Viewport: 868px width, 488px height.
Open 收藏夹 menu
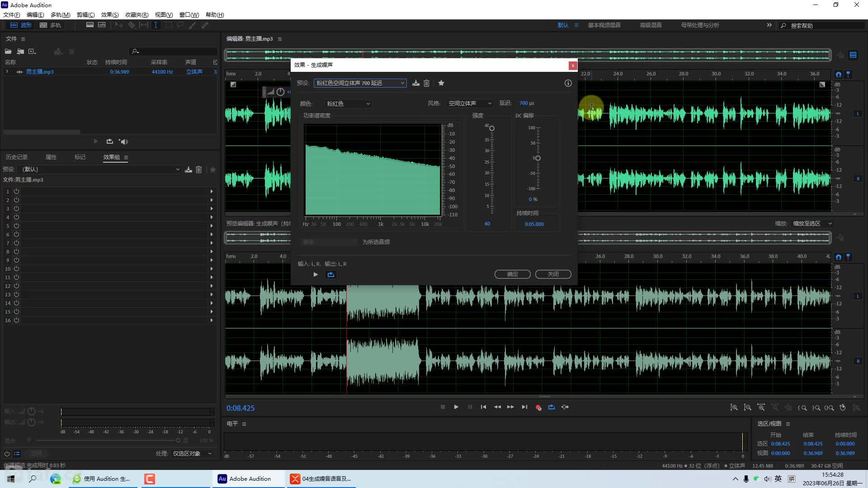pyautogui.click(x=137, y=15)
